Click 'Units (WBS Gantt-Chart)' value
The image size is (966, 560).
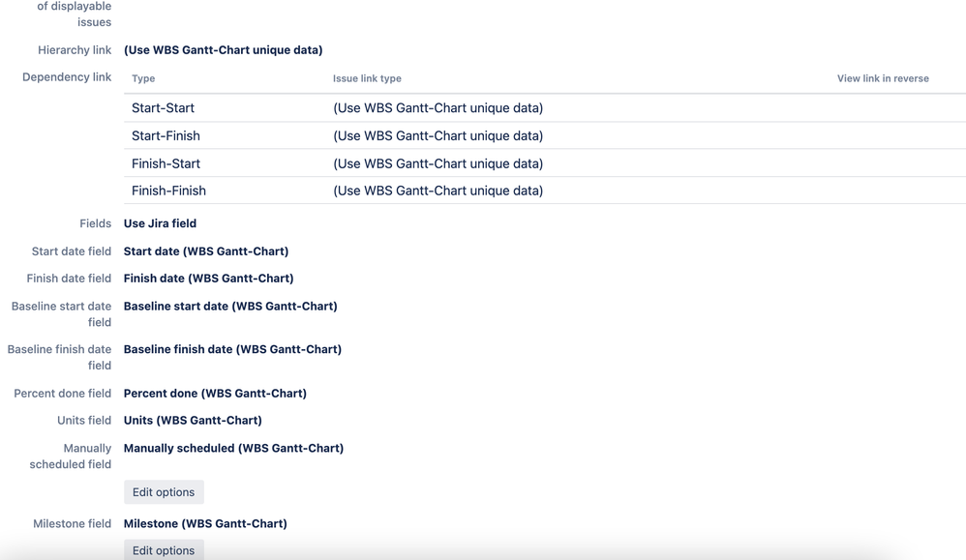(193, 421)
